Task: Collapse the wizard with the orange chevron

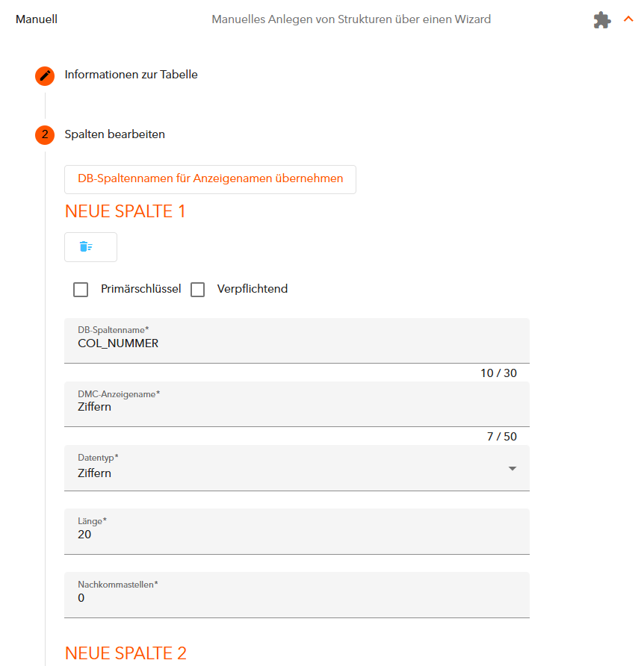Action: point(629,19)
